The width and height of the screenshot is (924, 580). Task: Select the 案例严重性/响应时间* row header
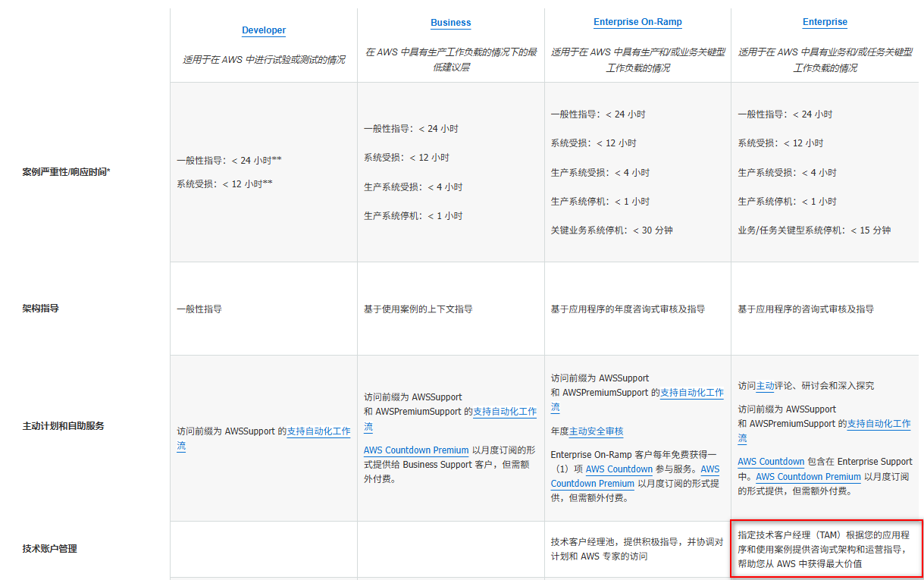[67, 172]
